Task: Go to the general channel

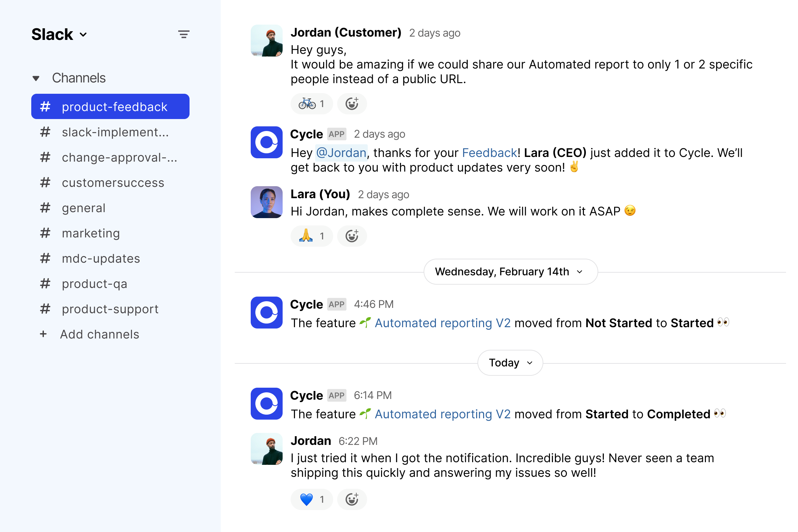Action: (110, 207)
